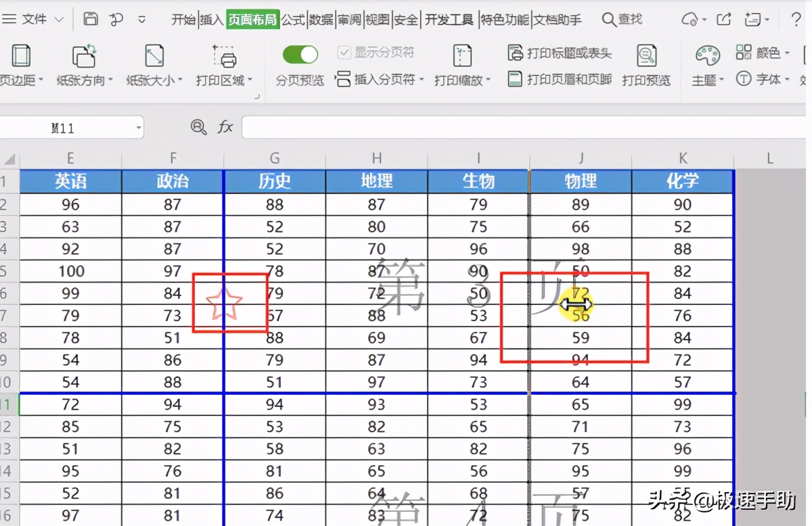Click the page setup dialog launcher
812x526 pixels.
[257, 97]
